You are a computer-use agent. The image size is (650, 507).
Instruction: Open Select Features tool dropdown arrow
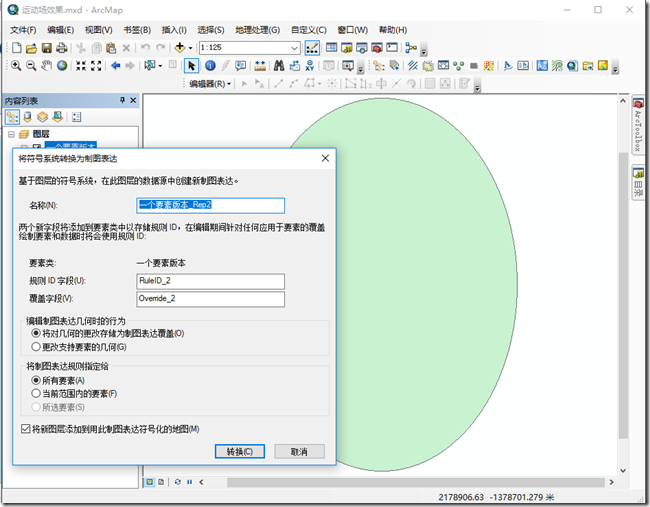160,66
